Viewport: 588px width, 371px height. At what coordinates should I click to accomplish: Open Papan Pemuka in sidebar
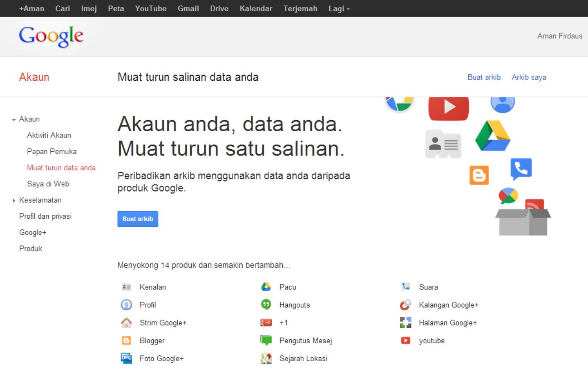point(52,151)
